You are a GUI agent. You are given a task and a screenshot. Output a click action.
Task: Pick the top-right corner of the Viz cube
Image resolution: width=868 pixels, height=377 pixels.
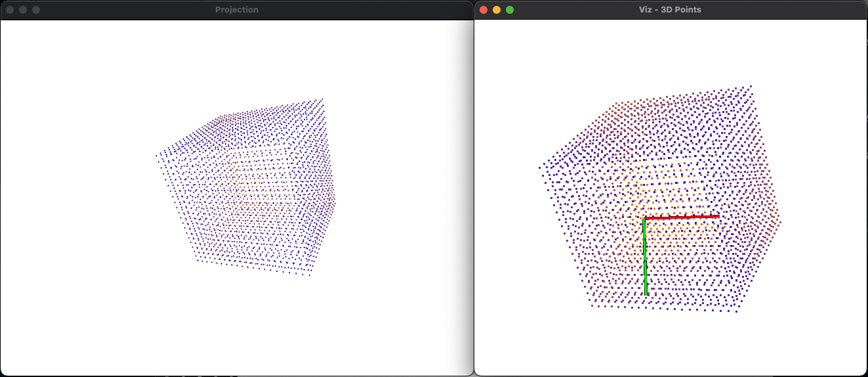click(x=751, y=86)
